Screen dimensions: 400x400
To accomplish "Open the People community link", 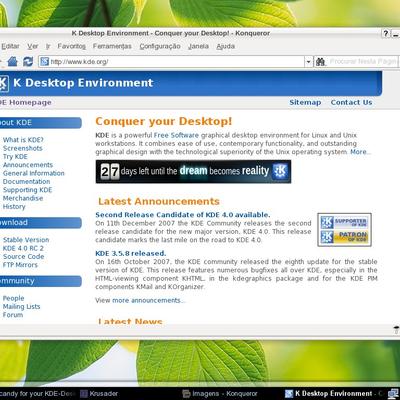I will point(14,298).
